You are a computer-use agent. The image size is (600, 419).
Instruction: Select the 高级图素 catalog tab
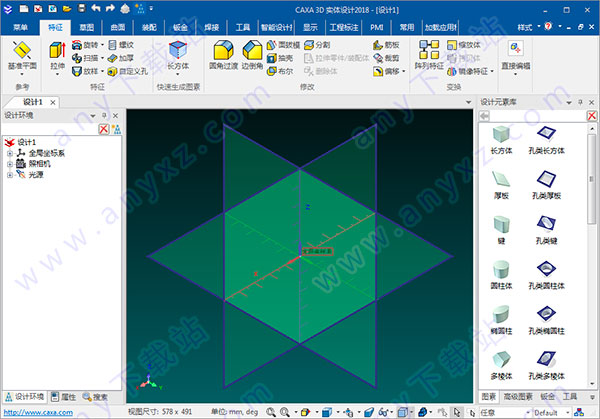(x=518, y=397)
